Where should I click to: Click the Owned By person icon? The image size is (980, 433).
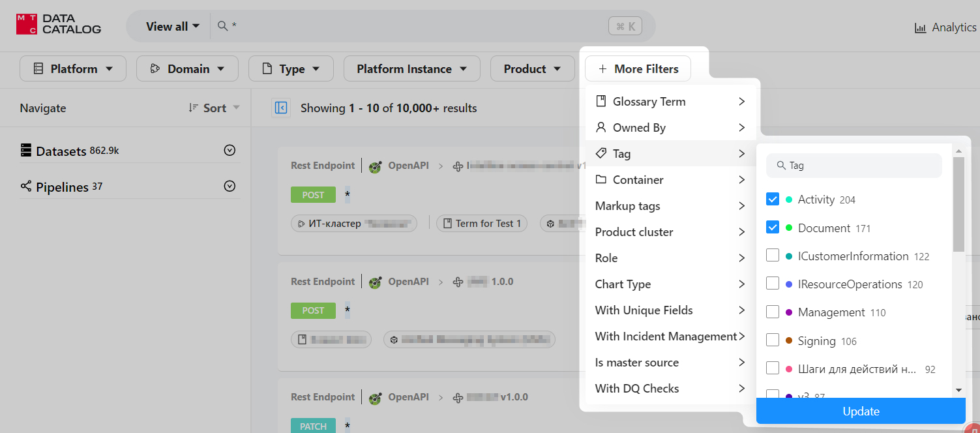(x=601, y=127)
